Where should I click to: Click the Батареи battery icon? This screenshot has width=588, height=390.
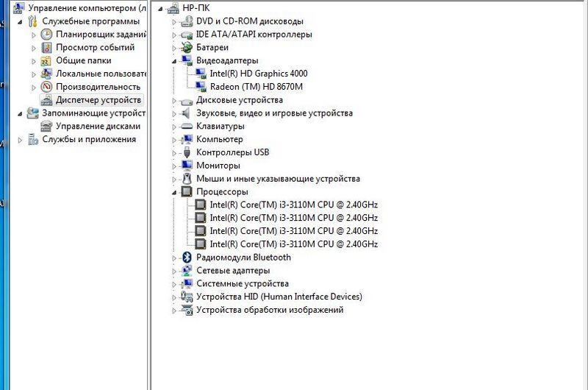coord(187,47)
